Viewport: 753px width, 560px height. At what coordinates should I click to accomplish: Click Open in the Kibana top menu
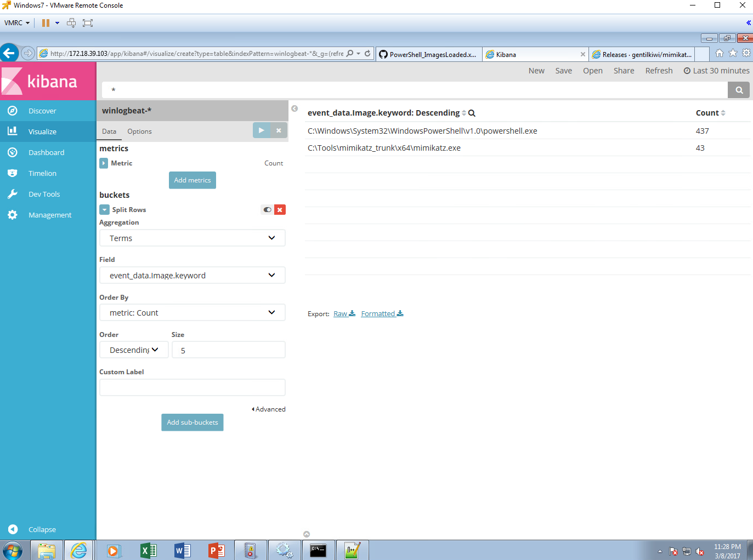pyautogui.click(x=593, y=71)
